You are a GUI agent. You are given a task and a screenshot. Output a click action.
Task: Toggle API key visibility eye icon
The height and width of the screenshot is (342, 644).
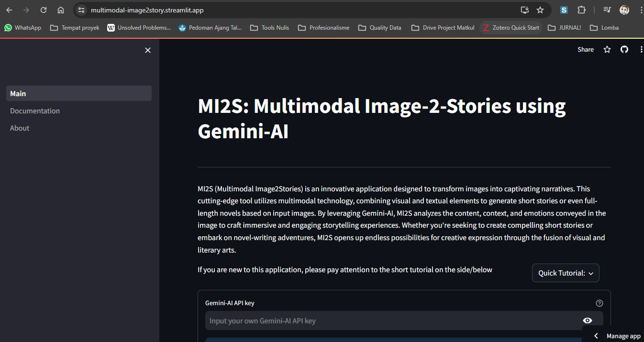click(588, 320)
